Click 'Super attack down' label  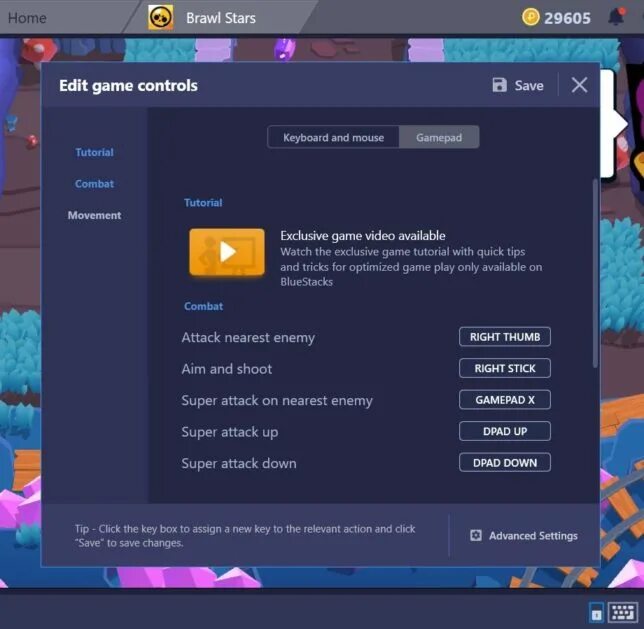239,463
